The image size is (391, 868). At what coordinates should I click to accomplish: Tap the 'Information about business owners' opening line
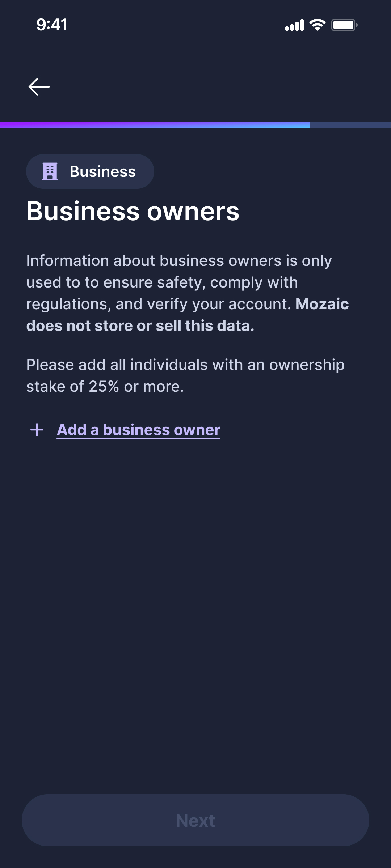179,261
